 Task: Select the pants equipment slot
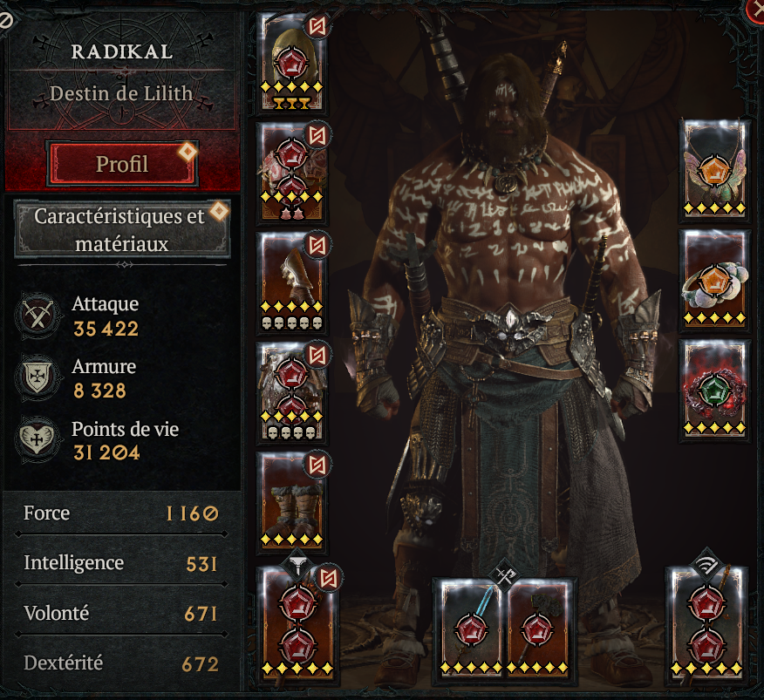coord(291,392)
